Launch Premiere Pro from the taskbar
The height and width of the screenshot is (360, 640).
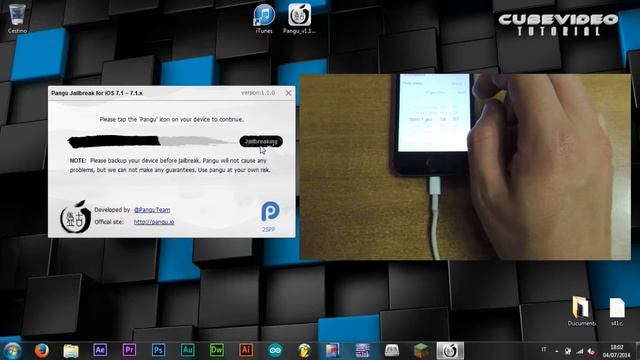[x=129, y=350]
